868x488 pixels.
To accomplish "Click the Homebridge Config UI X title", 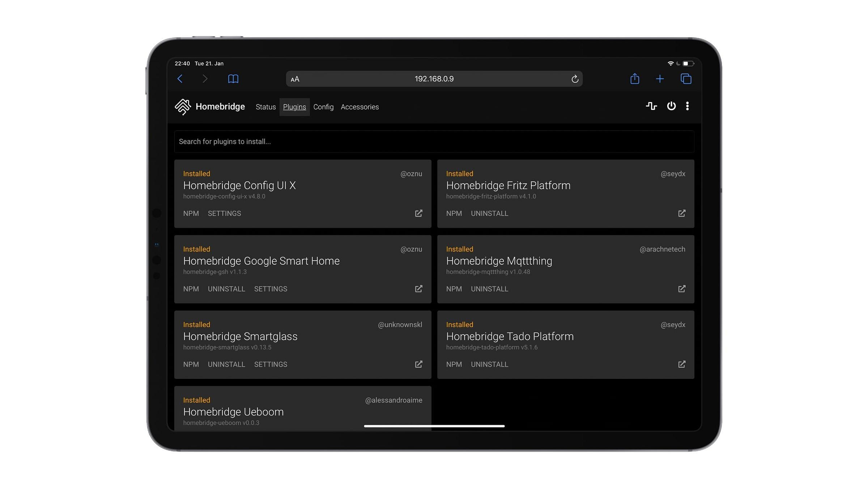I will (x=239, y=185).
